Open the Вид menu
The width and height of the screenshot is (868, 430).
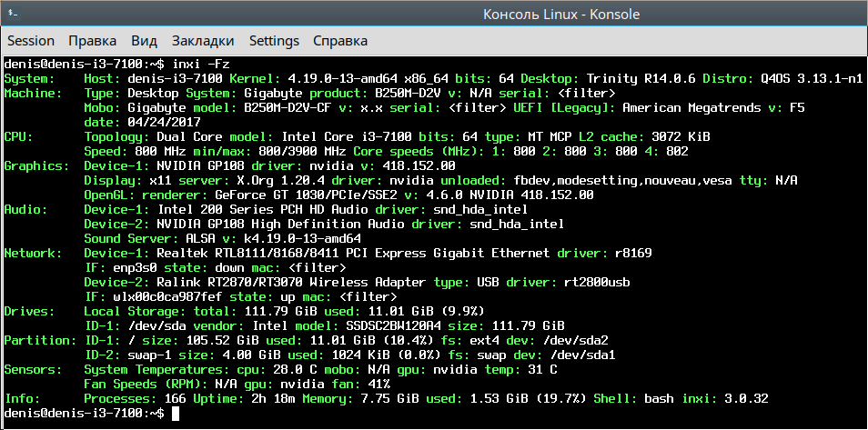point(144,41)
